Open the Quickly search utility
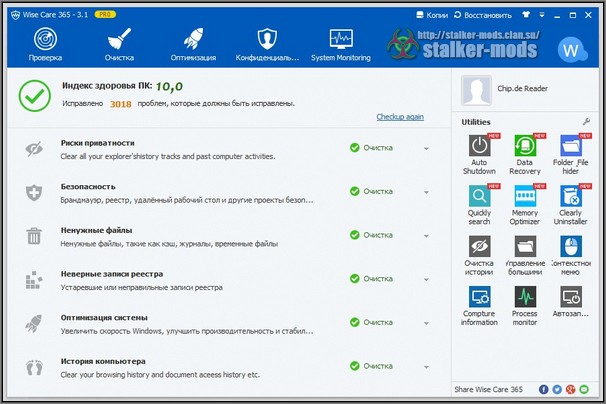Viewport: 606px width, 404px height. [479, 205]
